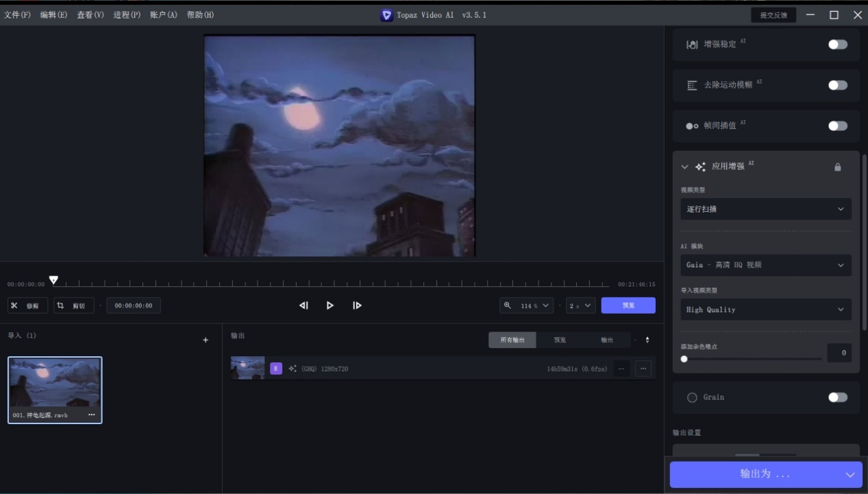This screenshot has width=868, height=494.
Task: Click the sparkle icon in output row
Action: pos(293,369)
